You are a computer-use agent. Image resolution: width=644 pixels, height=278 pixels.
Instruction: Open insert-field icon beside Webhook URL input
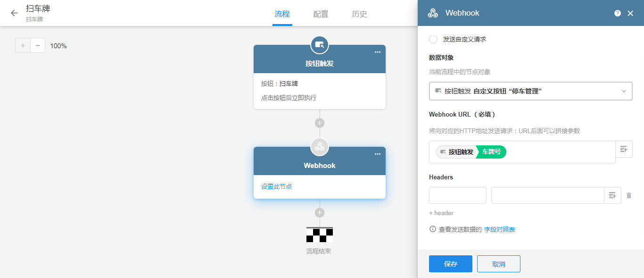pyautogui.click(x=624, y=149)
